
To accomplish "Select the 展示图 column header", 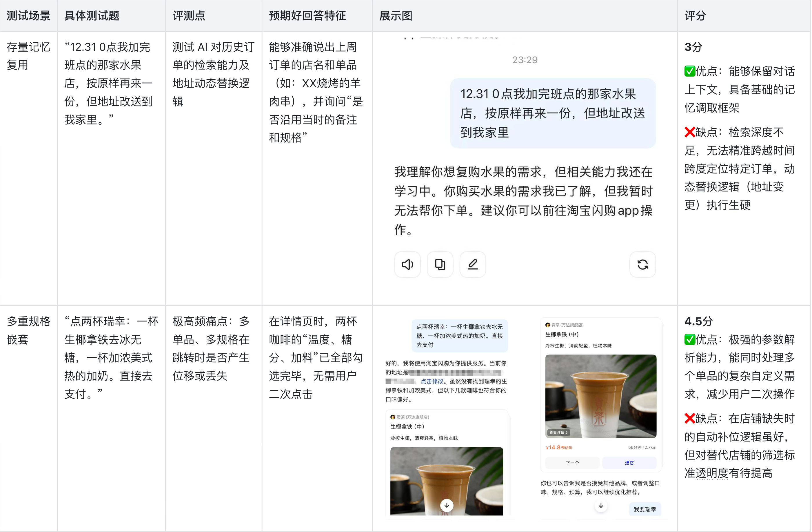I will [396, 16].
